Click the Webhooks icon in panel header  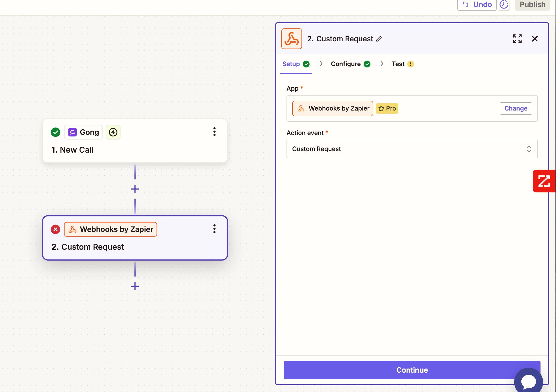click(x=292, y=39)
